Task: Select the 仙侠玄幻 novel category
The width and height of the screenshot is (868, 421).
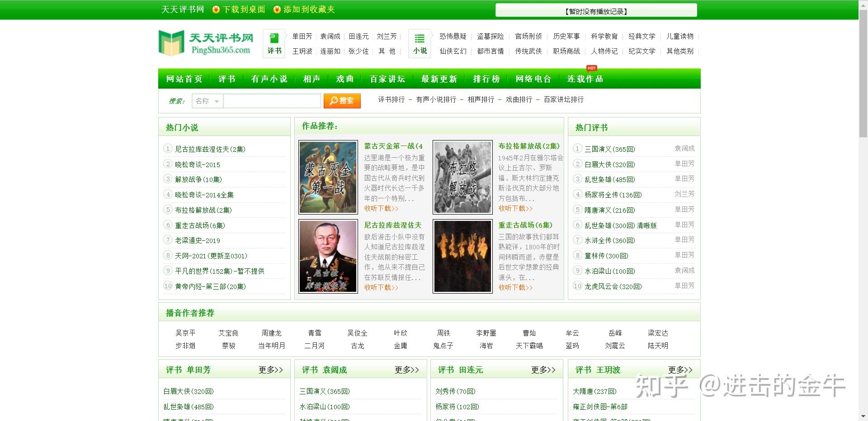Action: pos(453,51)
